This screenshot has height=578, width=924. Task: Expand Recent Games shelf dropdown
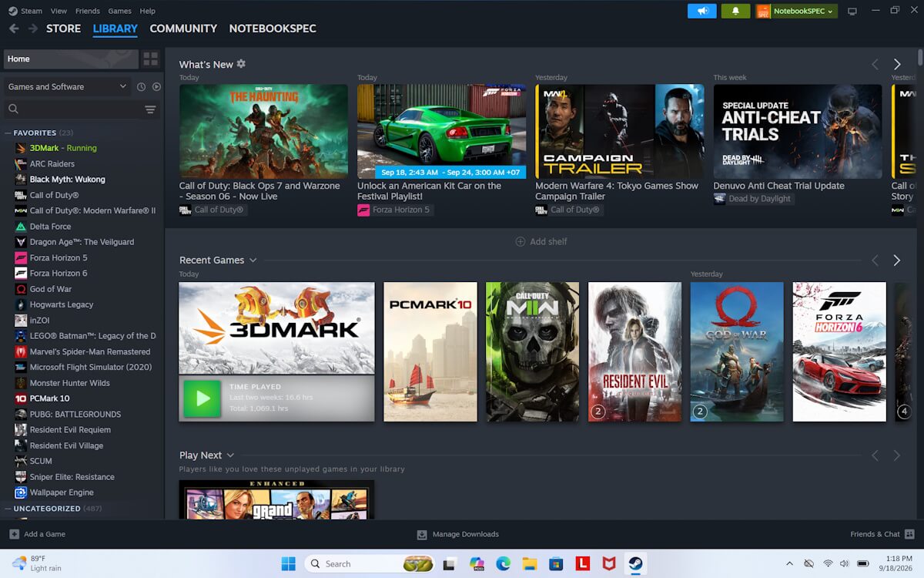coord(253,260)
